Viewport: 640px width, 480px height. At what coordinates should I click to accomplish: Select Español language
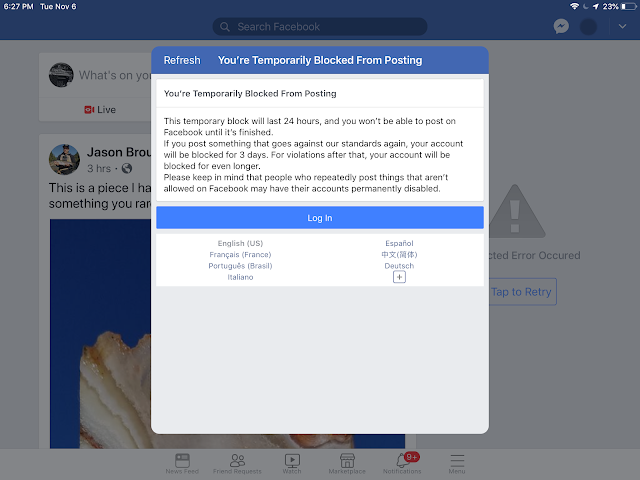pyautogui.click(x=399, y=243)
